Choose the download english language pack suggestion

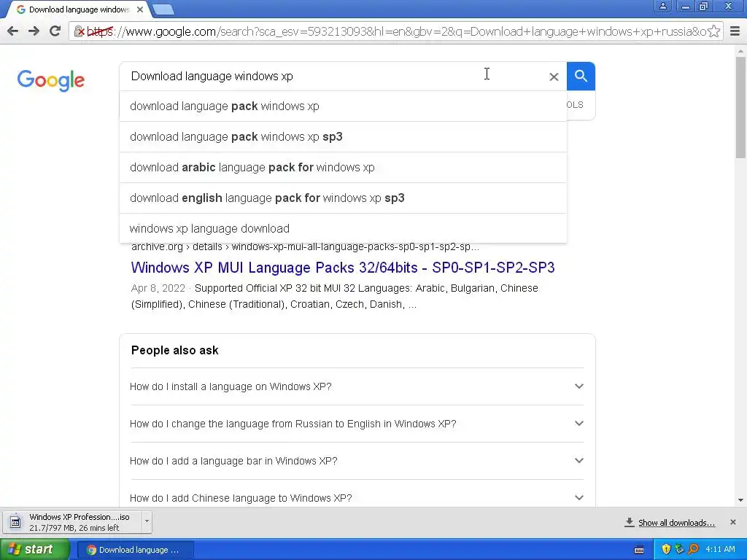(x=343, y=198)
